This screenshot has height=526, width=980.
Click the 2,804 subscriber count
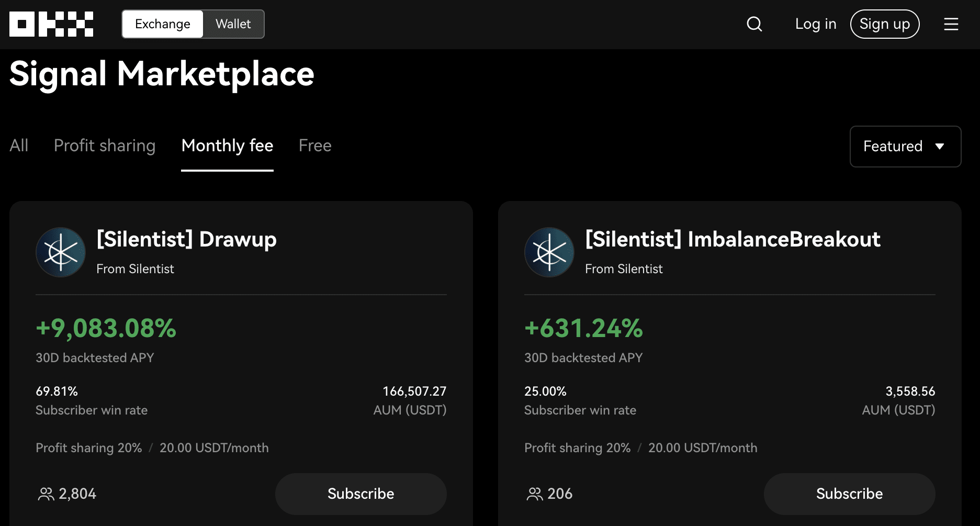pos(77,494)
